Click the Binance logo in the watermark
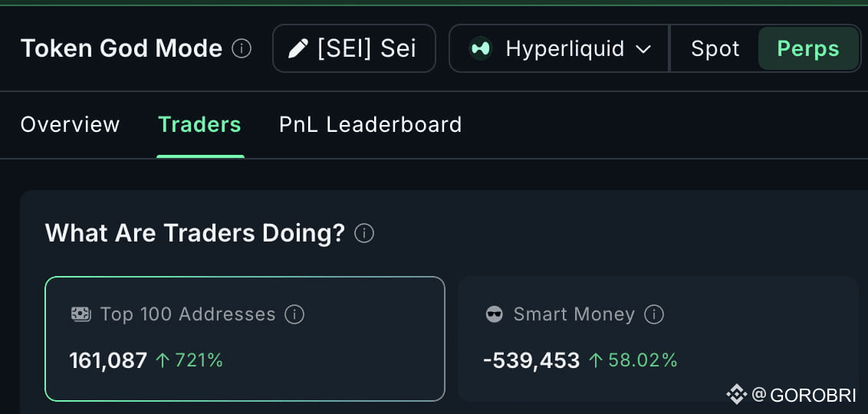Viewport: 868px width, 414px height. [x=736, y=395]
